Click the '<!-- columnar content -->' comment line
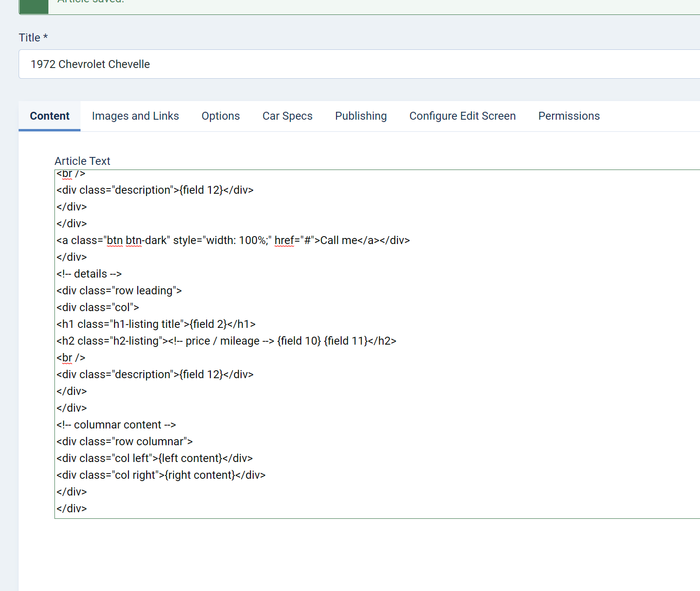Screen dimensions: 700x591 [116, 425]
